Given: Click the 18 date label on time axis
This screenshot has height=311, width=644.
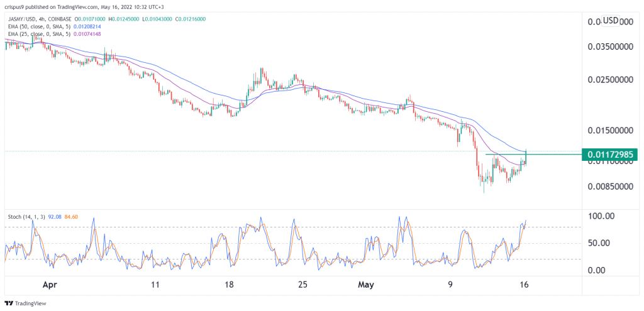Looking at the screenshot, I should (x=229, y=284).
